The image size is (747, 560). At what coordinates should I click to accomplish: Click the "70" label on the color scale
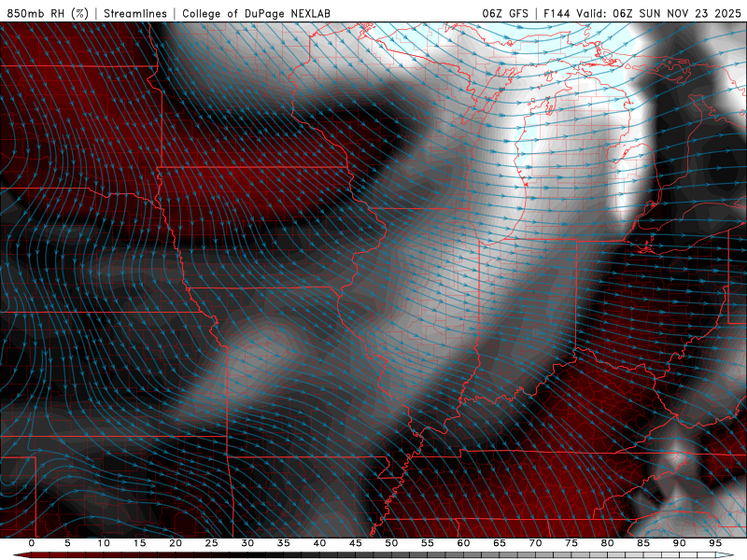tap(535, 543)
